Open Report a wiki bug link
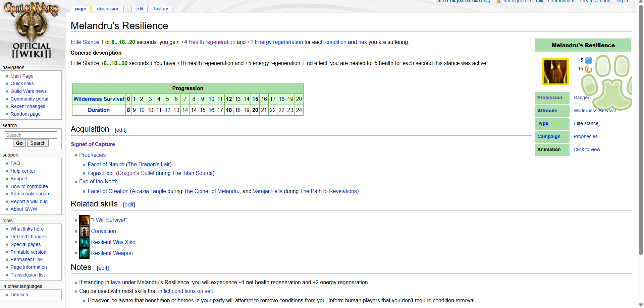The width and height of the screenshot is (644, 308). tap(29, 201)
